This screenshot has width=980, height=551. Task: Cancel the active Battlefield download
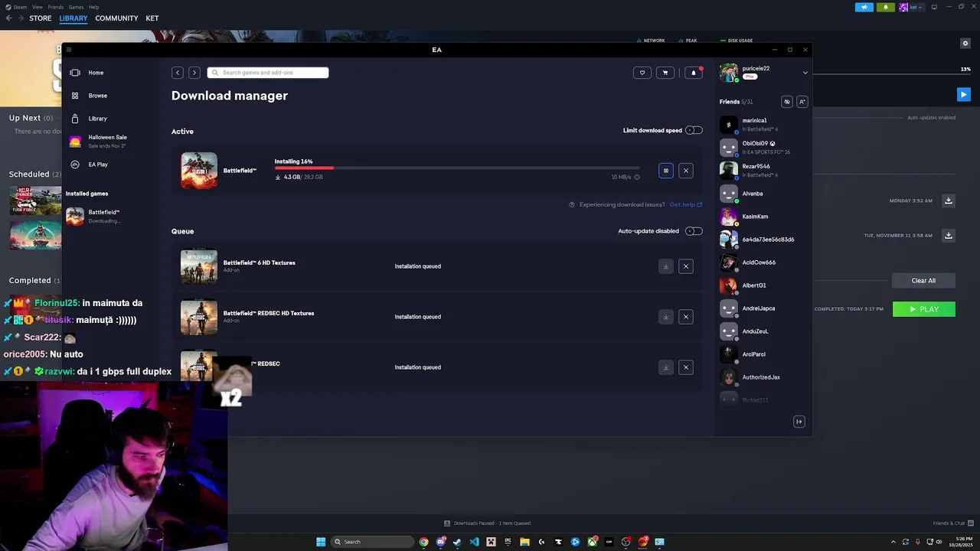click(x=686, y=171)
